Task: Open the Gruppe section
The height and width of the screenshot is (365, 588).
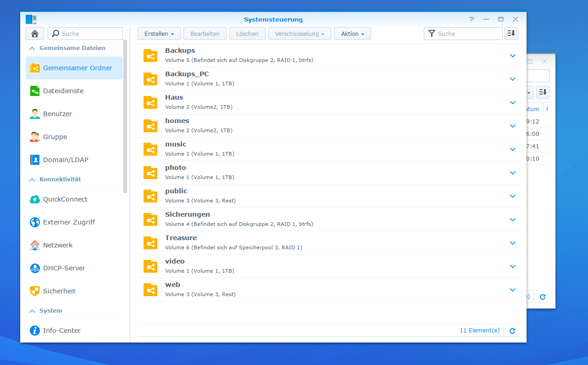Action: [x=74, y=137]
